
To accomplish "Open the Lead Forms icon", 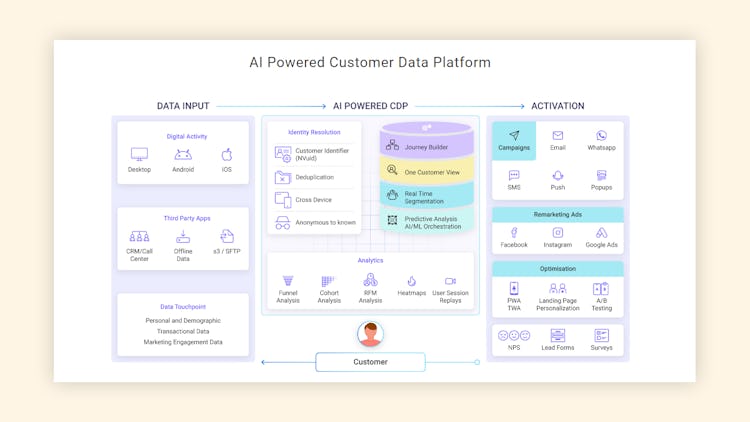I will 558,335.
